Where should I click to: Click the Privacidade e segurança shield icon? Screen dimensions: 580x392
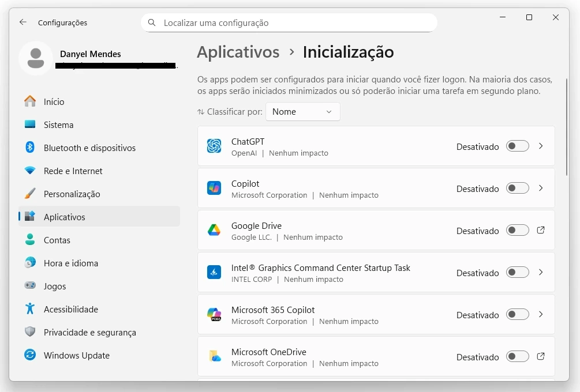point(30,332)
